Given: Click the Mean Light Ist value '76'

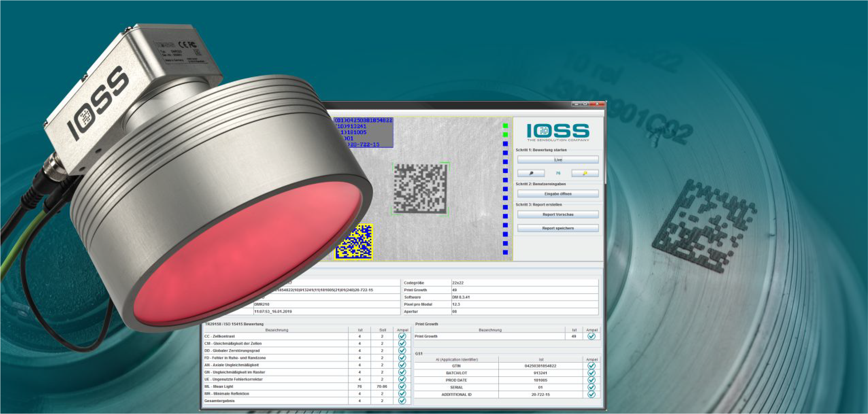Looking at the screenshot, I should pos(360,386).
